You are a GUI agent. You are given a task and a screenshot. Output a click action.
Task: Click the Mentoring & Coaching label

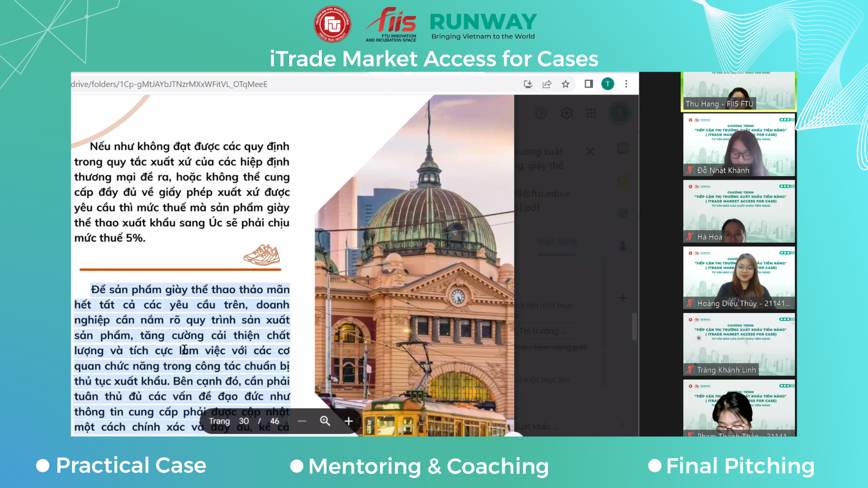click(428, 466)
